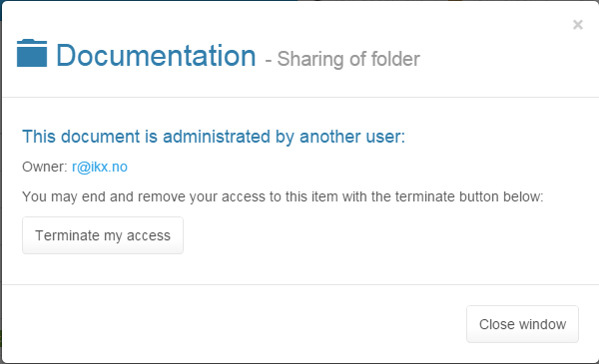599x364 pixels.
Task: Open the owner email link r@ikx.no
Action: click(x=100, y=168)
